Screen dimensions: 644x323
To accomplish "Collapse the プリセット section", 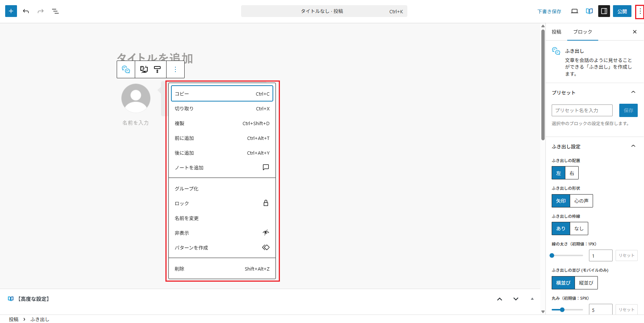I will click(633, 92).
